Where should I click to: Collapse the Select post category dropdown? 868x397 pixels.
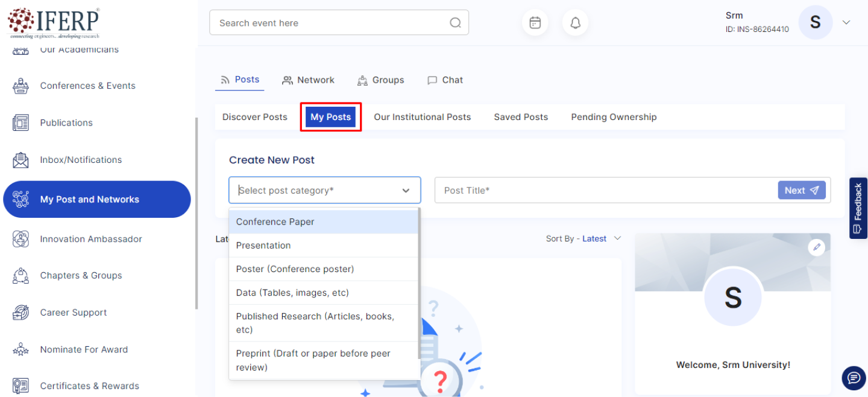click(x=406, y=191)
